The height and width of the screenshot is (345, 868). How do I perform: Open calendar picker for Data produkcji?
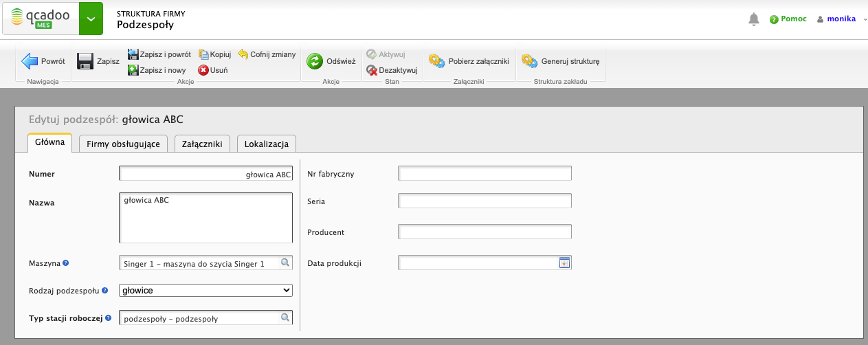click(564, 263)
